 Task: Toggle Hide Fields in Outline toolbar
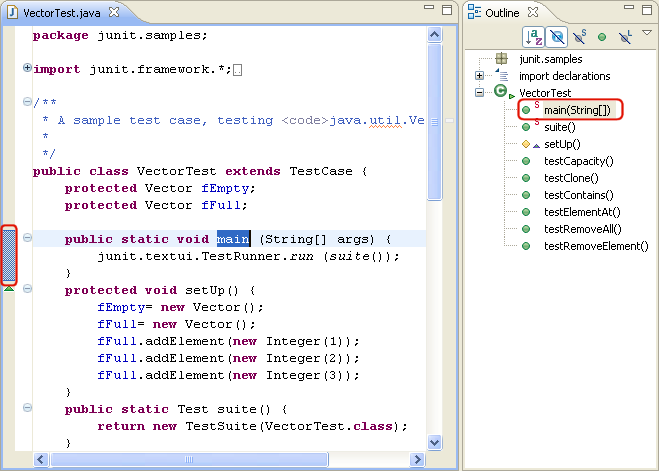pos(557,36)
